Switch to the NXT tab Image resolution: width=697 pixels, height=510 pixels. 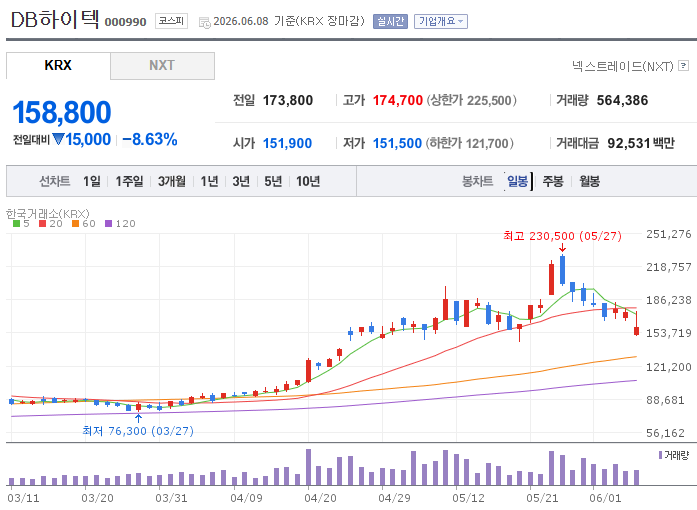(x=162, y=65)
